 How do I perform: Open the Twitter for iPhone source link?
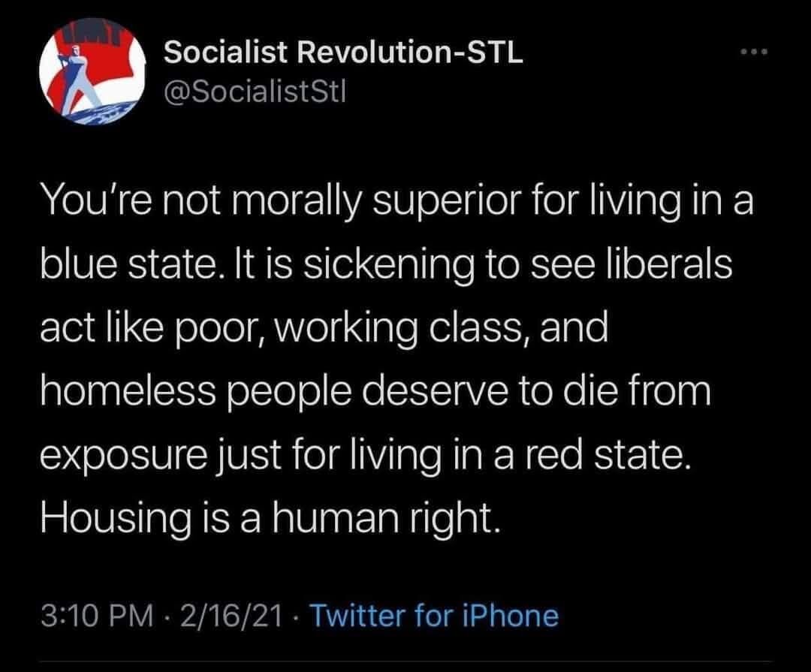click(x=434, y=616)
